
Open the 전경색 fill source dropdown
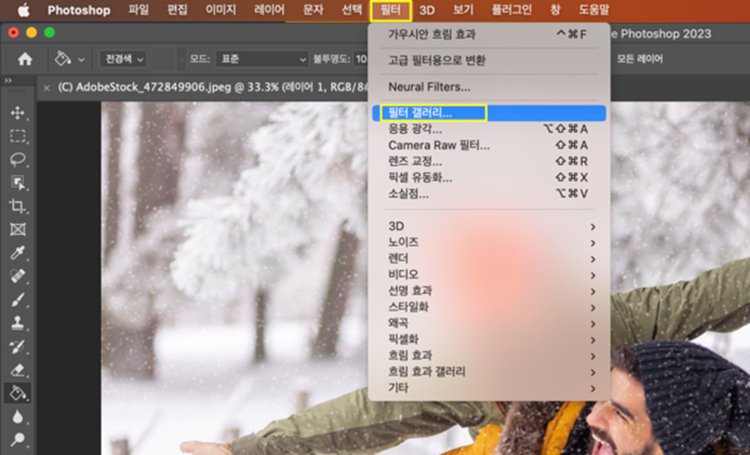[x=122, y=59]
